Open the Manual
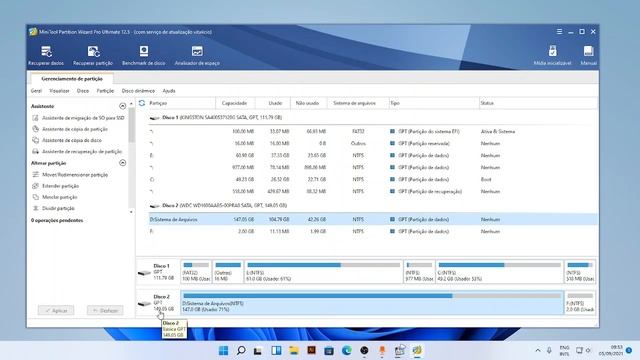The height and width of the screenshot is (360, 640). (x=588, y=56)
